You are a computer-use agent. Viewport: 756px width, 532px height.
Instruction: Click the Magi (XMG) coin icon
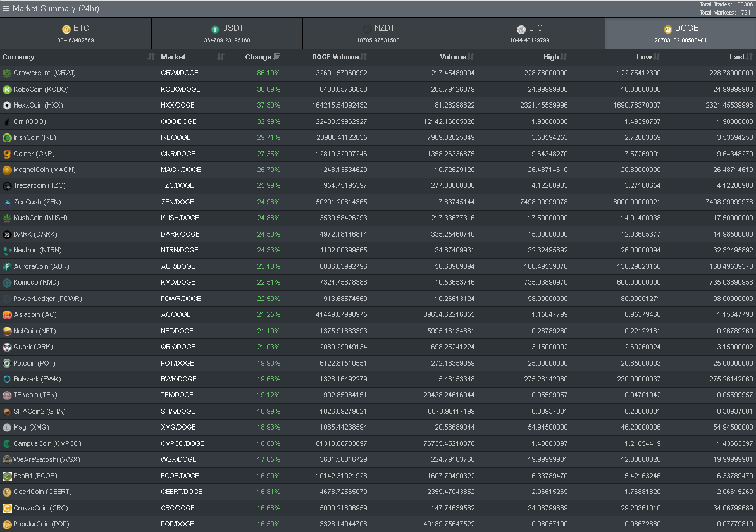click(7, 428)
